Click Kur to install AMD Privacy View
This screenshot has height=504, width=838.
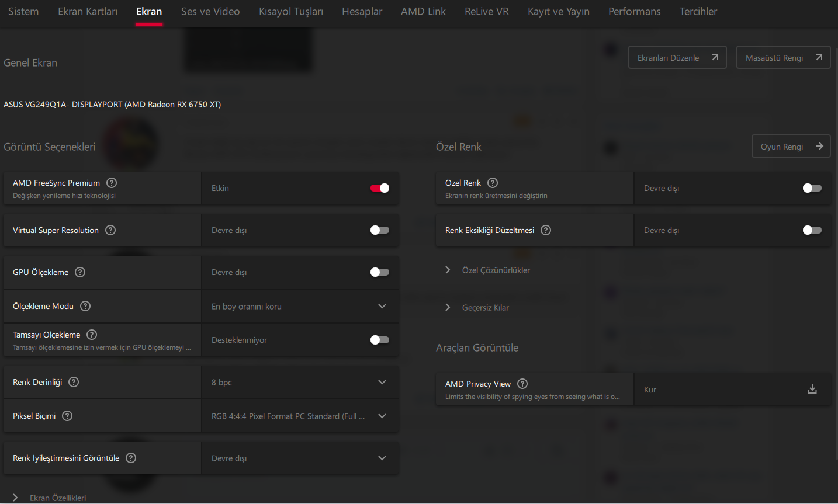tap(733, 390)
